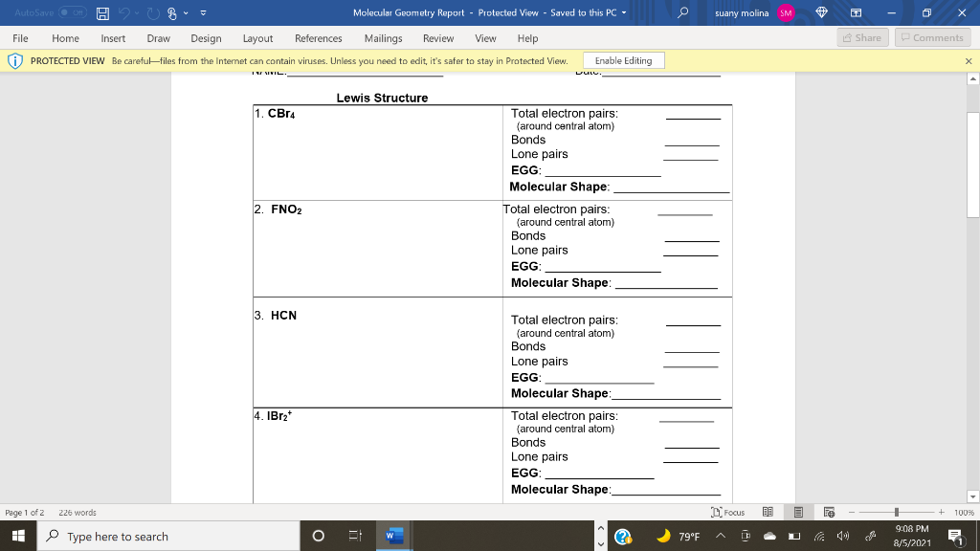Click the Lewis Structure heading
The height and width of the screenshot is (551, 980).
[382, 99]
